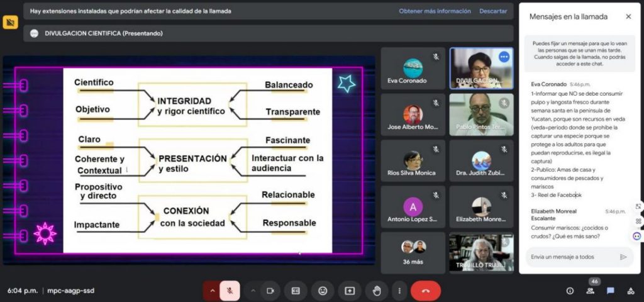Expand audio settings arrow beside microphone
Image resolution: width=644 pixels, height=302 pixels.
coord(212,291)
